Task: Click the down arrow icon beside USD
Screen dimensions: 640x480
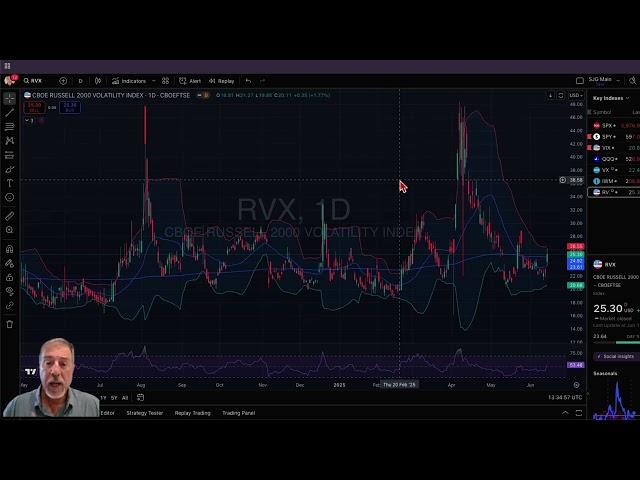Action: 550,95
